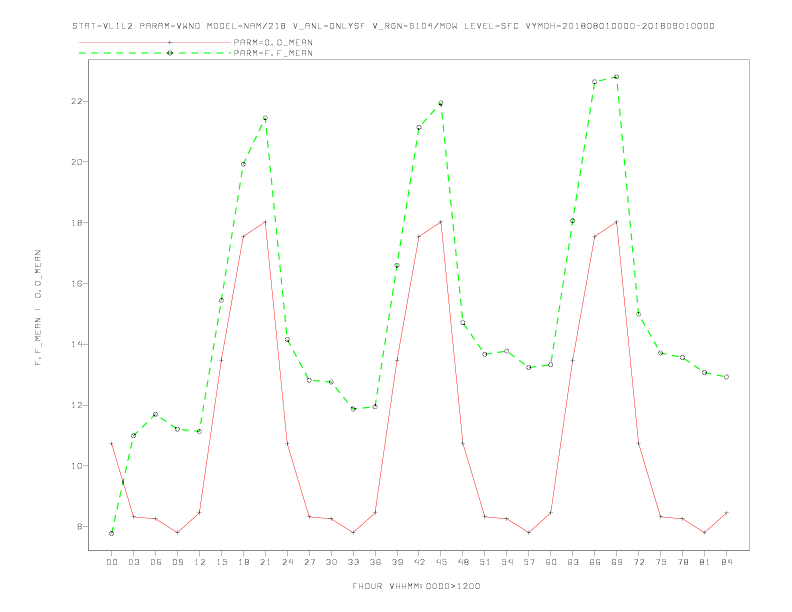This screenshot has width=792, height=612.
Task: Click the x-axis tick label 45
Action: 441,562
